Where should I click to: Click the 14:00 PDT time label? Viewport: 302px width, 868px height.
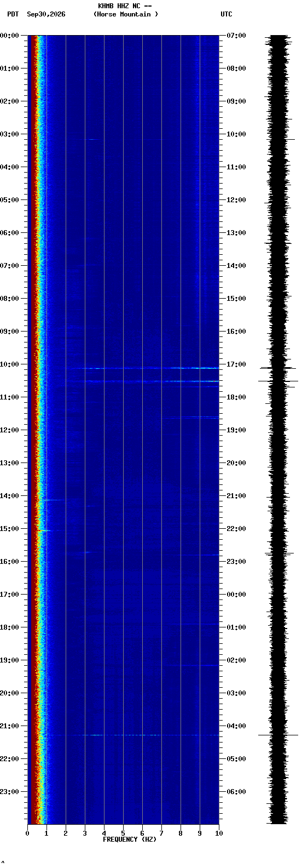(x=9, y=496)
